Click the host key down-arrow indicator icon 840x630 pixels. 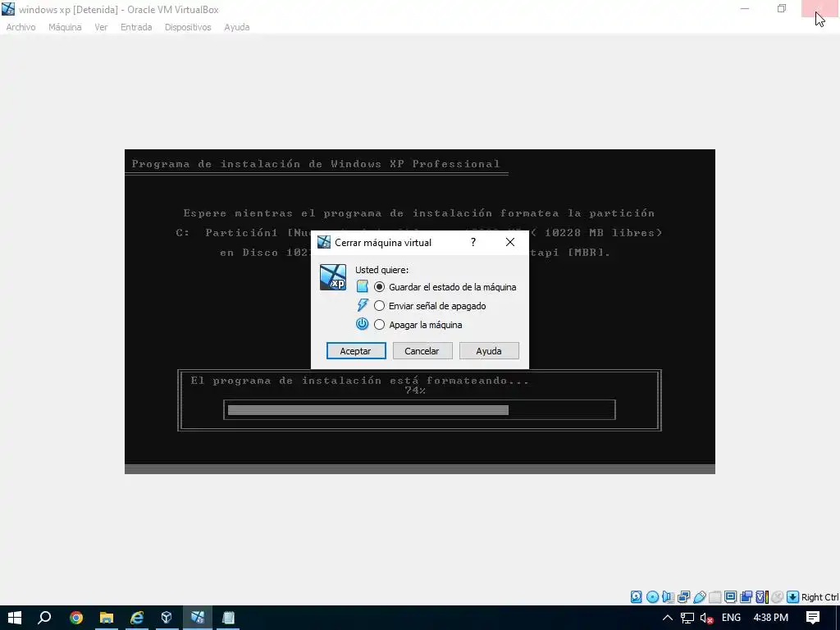[x=793, y=597]
